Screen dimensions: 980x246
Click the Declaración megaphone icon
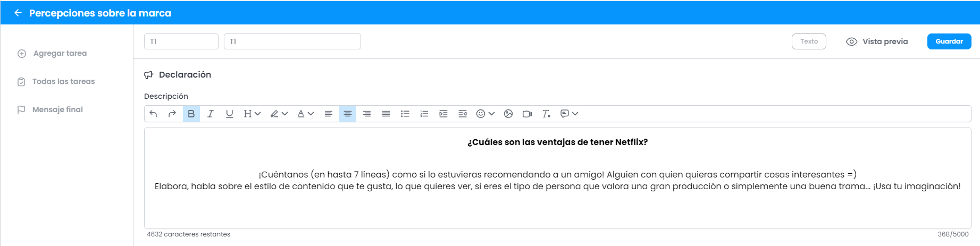coord(149,75)
